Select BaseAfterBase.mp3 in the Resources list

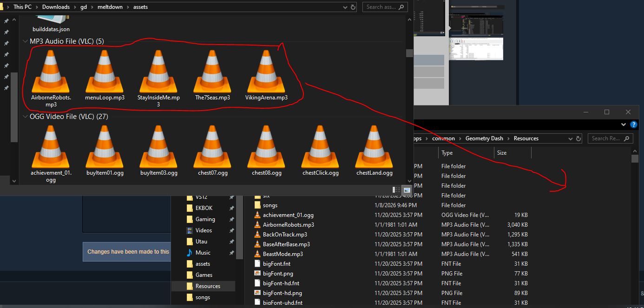click(286, 244)
